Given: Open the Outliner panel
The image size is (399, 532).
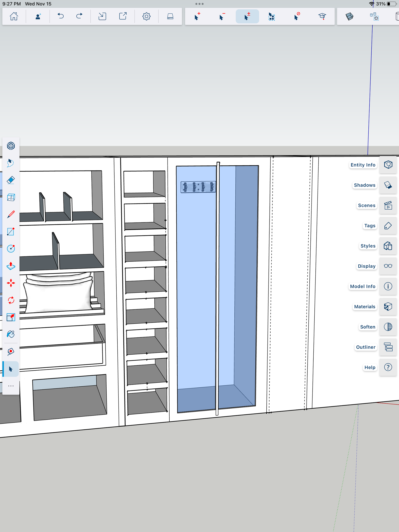Looking at the screenshot, I should [388, 347].
